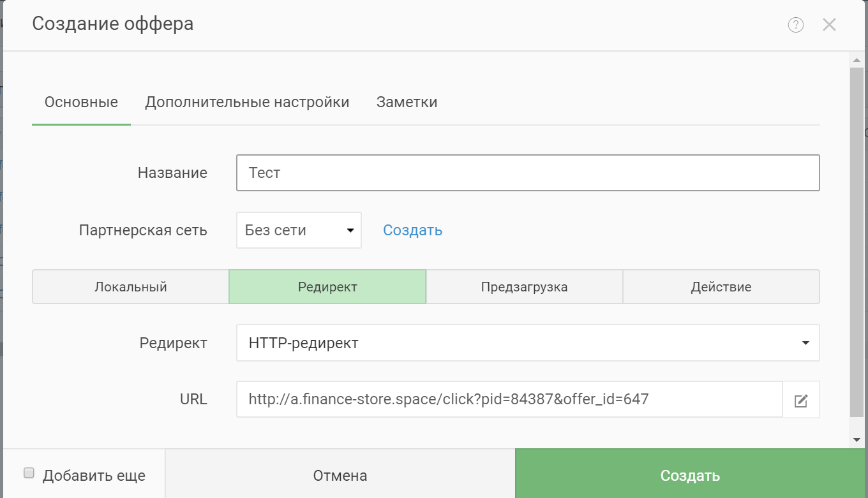Close the offer creation dialog
This screenshot has width=868, height=498.
click(x=829, y=25)
